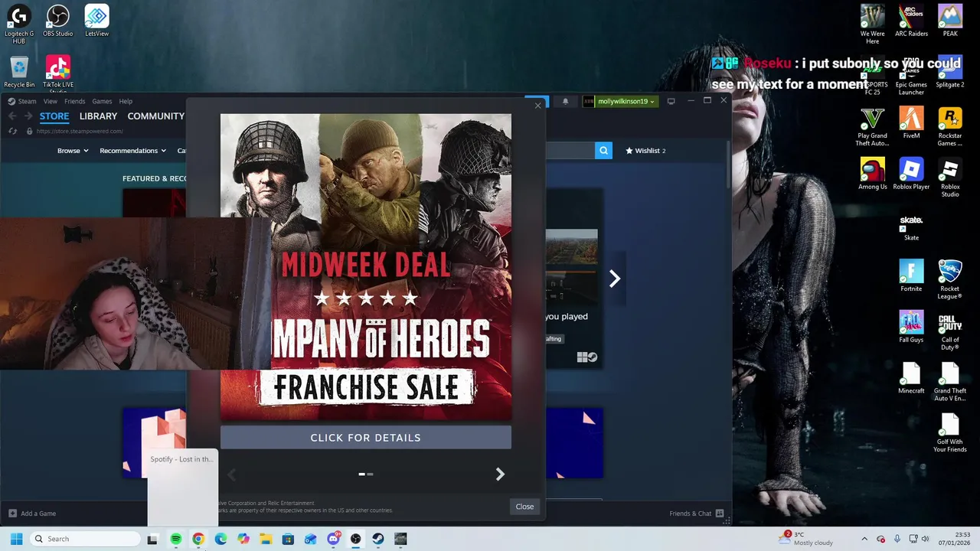Open the Friends menu in Steam
980x551 pixels.
[75, 101]
